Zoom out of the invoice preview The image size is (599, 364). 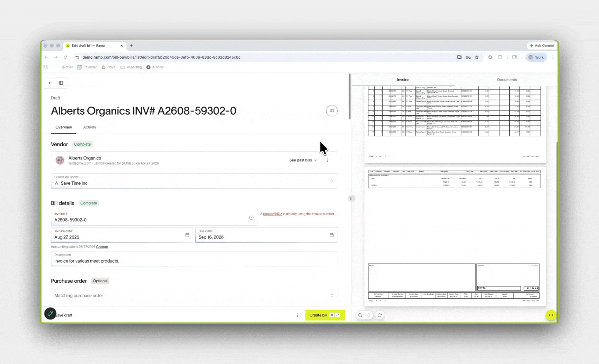tap(369, 315)
